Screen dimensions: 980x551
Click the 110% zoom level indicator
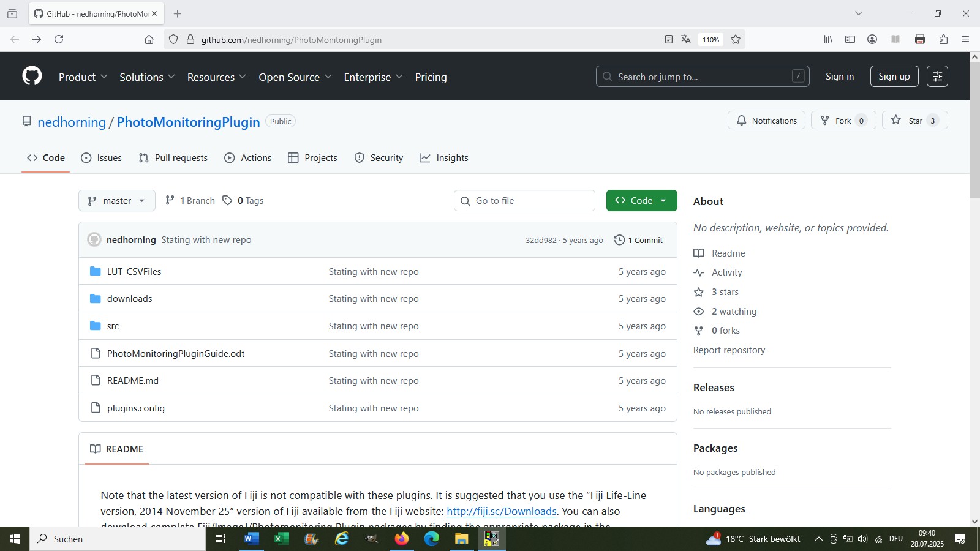(710, 39)
